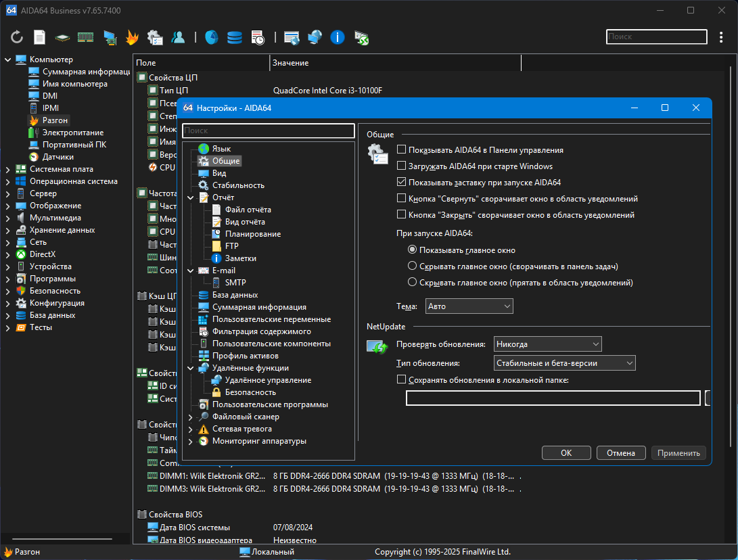Open the Вид settings page
This screenshot has height=560, width=738.
(x=219, y=173)
